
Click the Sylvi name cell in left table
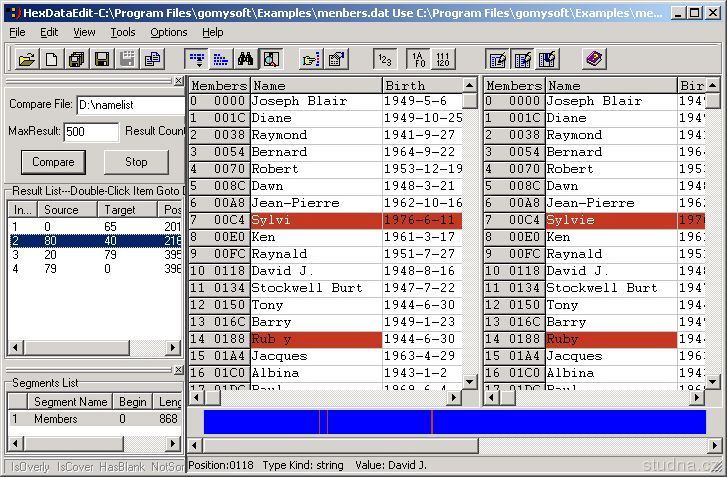tap(316, 220)
